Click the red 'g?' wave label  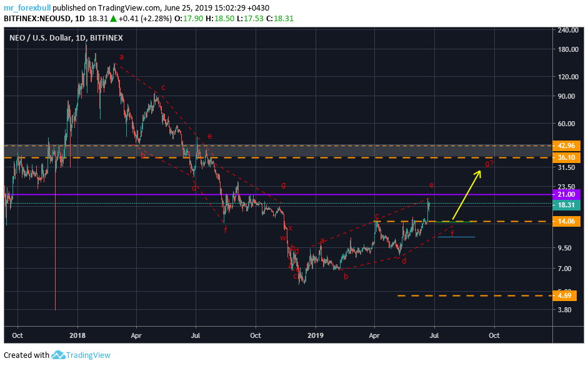tap(489, 164)
